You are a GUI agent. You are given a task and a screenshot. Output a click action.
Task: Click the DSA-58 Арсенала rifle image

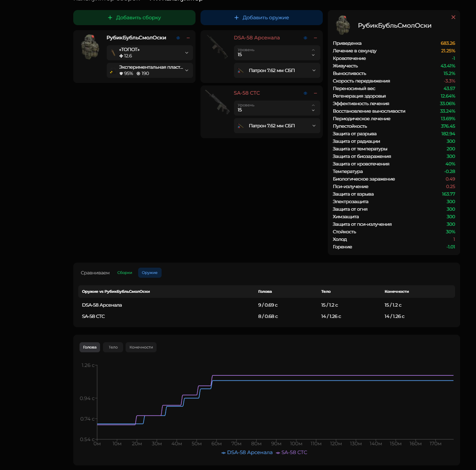pos(217,46)
